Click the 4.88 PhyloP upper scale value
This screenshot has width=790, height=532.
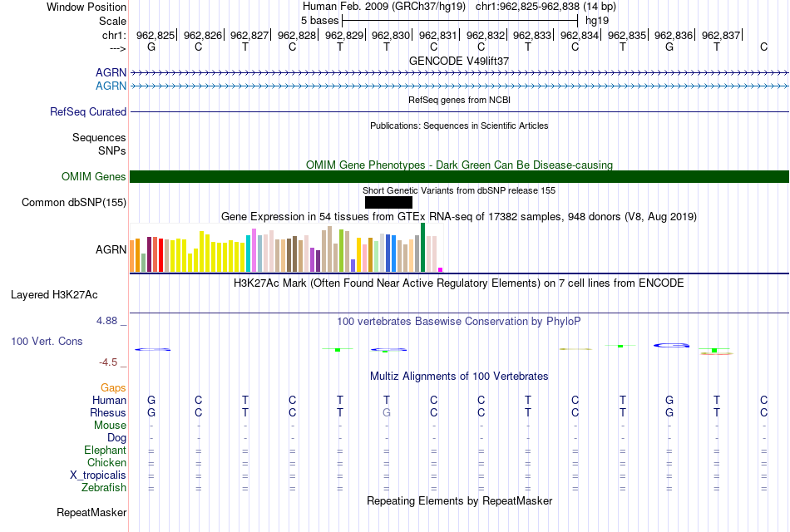point(106,321)
